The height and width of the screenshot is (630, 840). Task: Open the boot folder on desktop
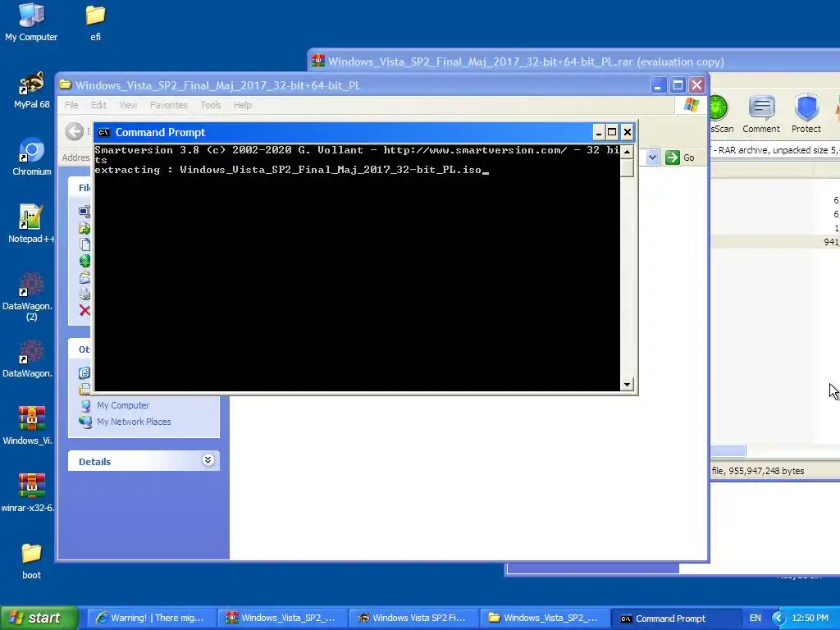coord(31,560)
